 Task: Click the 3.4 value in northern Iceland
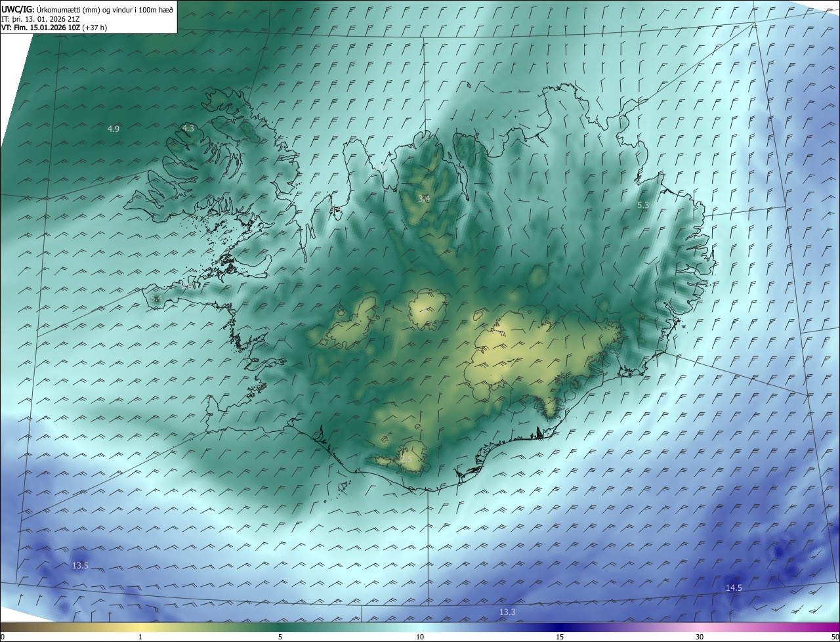point(424,198)
